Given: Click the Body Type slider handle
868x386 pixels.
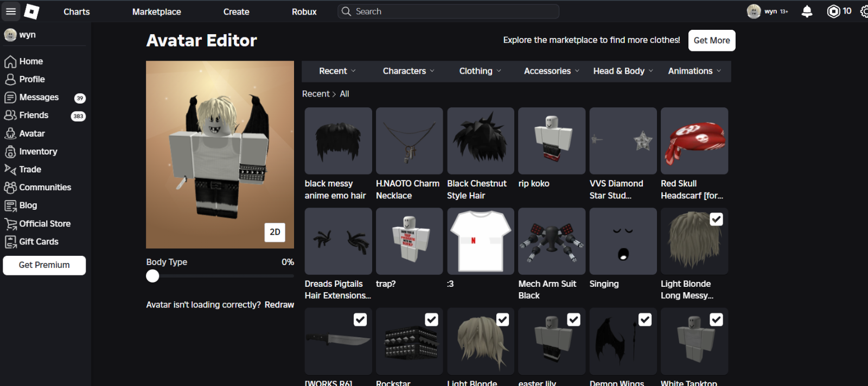Looking at the screenshot, I should pyautogui.click(x=152, y=276).
